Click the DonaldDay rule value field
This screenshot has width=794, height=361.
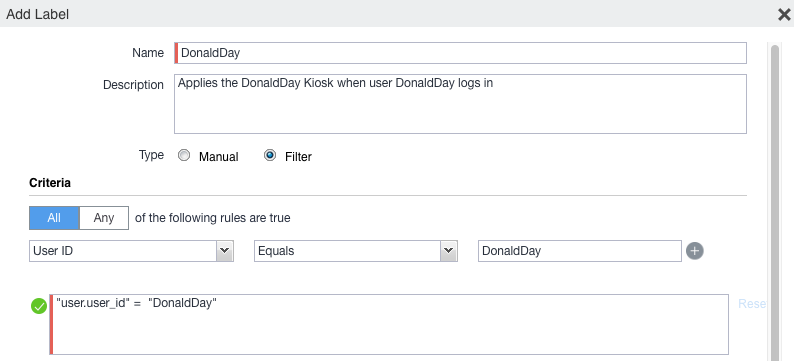click(x=580, y=251)
